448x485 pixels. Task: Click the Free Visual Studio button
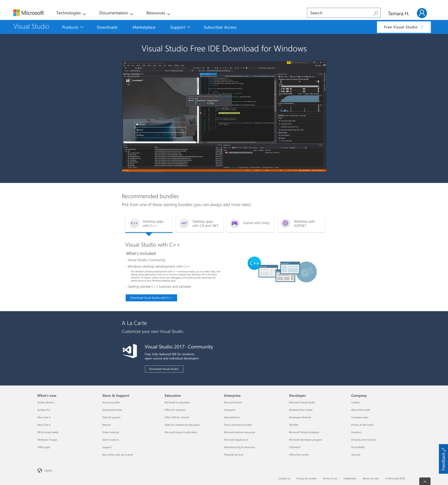click(404, 27)
